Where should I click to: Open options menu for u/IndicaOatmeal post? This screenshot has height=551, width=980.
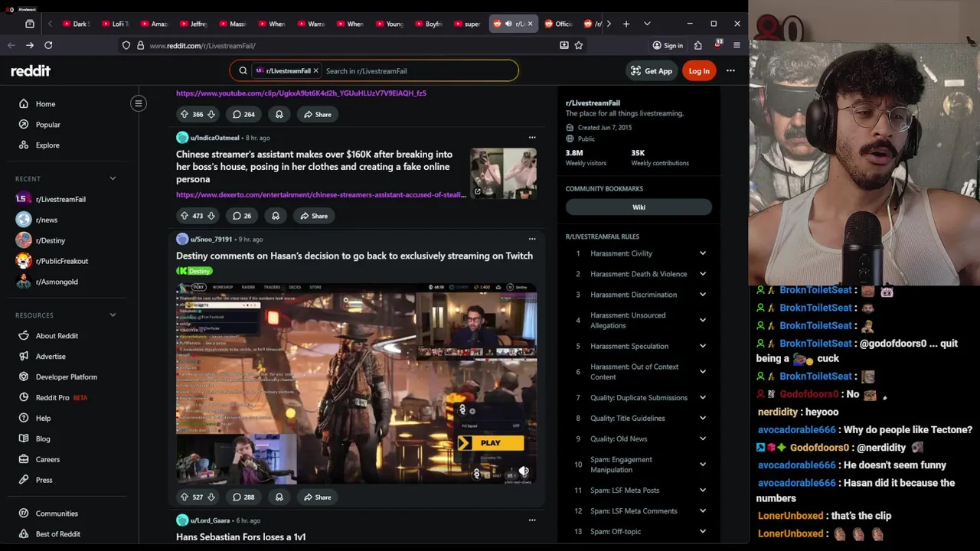pos(532,138)
